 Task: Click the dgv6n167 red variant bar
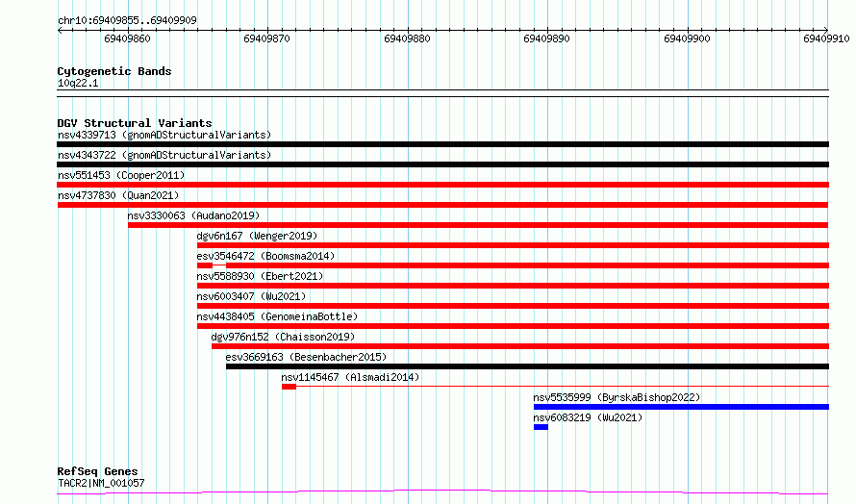point(514,245)
